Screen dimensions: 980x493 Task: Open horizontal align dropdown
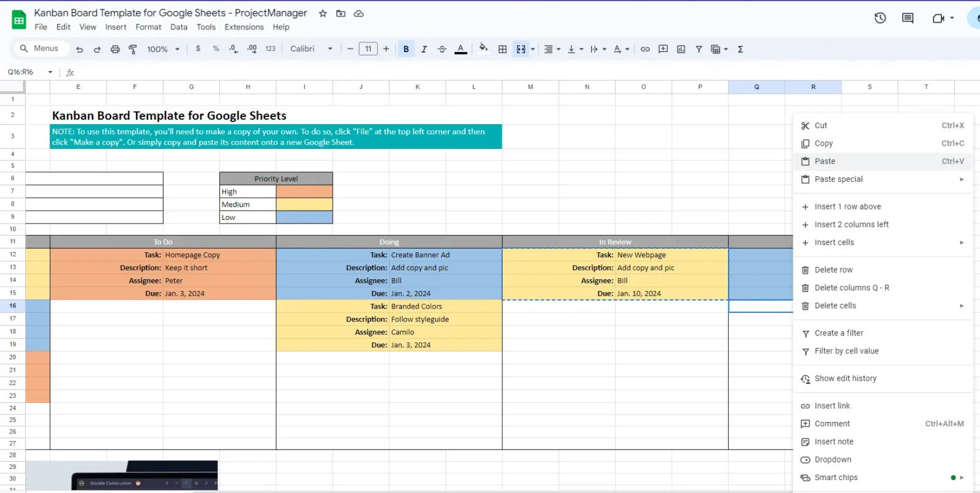pyautogui.click(x=552, y=49)
